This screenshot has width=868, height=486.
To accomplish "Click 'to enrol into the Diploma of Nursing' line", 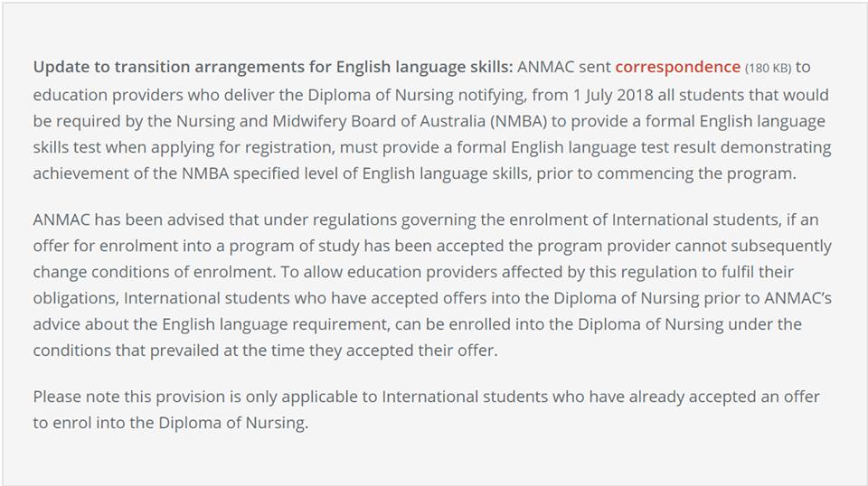I will pos(171,423).
